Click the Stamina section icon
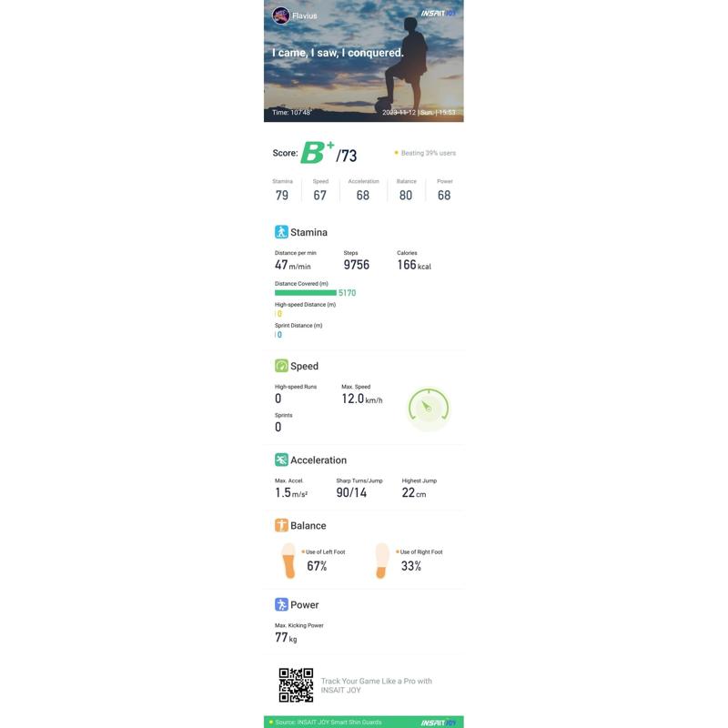 point(281,232)
